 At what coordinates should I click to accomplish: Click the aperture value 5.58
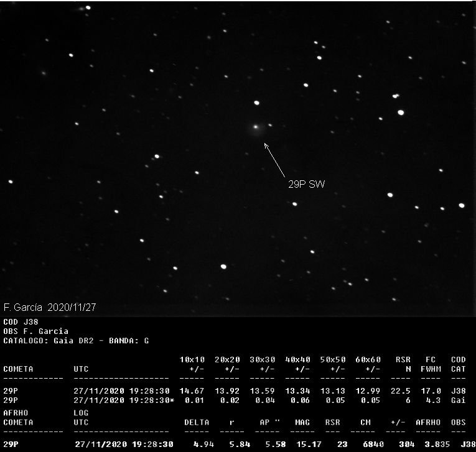276,444
